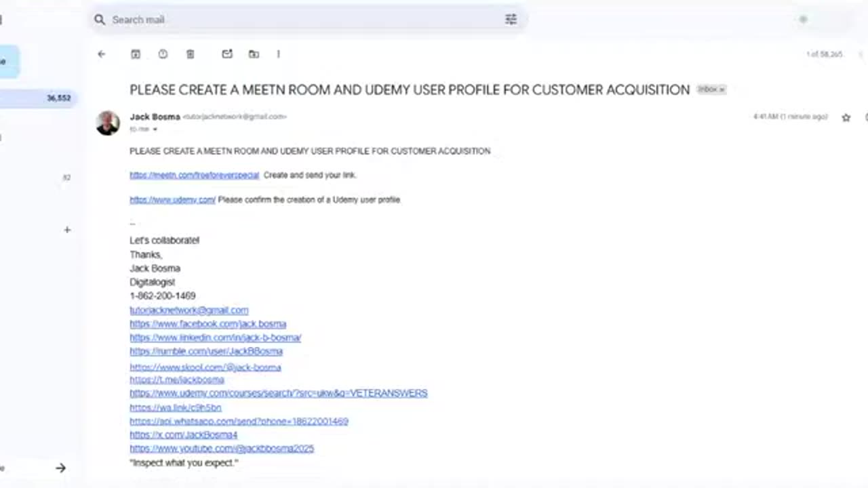The image size is (868, 488).
Task: Click 'Inspect what you expect.' quote
Action: [x=184, y=463]
